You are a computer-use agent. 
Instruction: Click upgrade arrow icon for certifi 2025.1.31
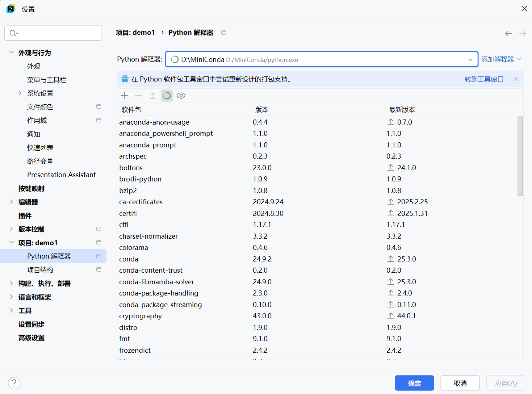pyautogui.click(x=391, y=213)
